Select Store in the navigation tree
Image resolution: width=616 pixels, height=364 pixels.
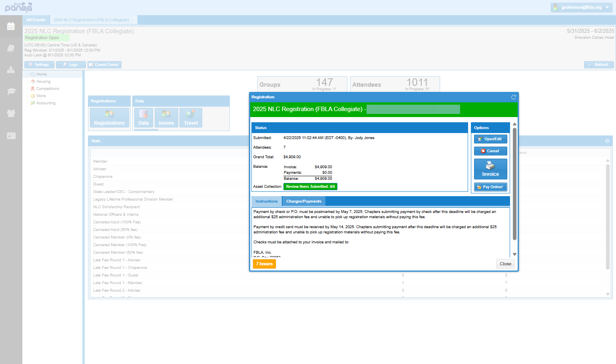41,96
